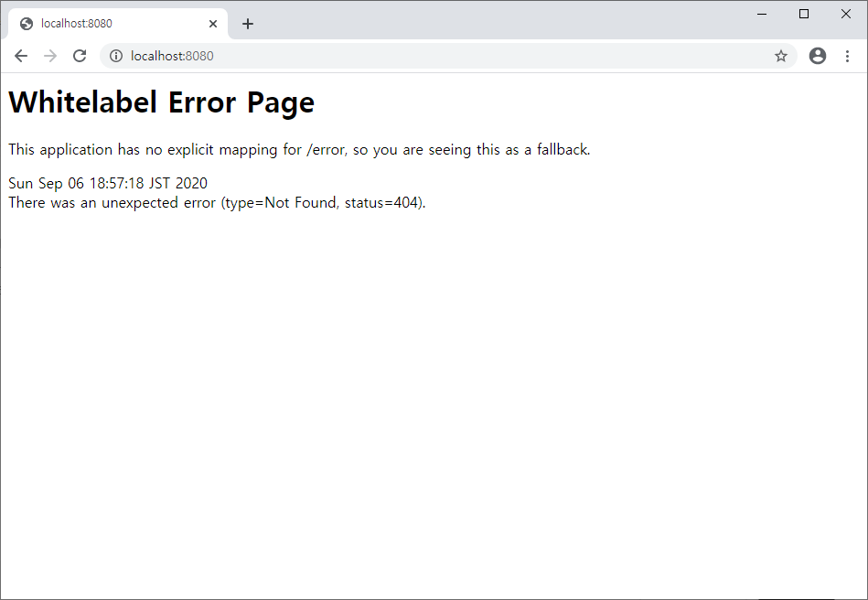Image resolution: width=868 pixels, height=600 pixels.
Task: Click the forward navigation arrow
Action: (x=50, y=56)
